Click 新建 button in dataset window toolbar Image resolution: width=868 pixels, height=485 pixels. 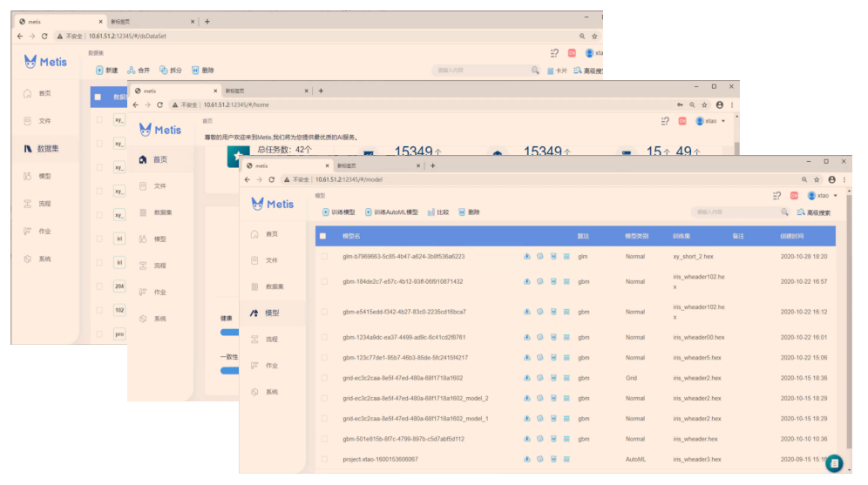pyautogui.click(x=107, y=71)
